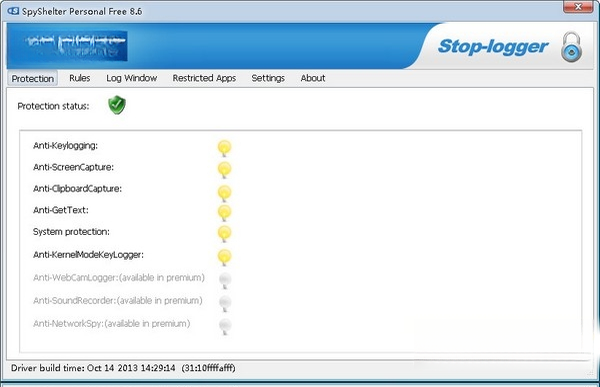The image size is (600, 387).
Task: Toggle the Anti-KernelModeKeyLogger bulb
Action: click(225, 257)
